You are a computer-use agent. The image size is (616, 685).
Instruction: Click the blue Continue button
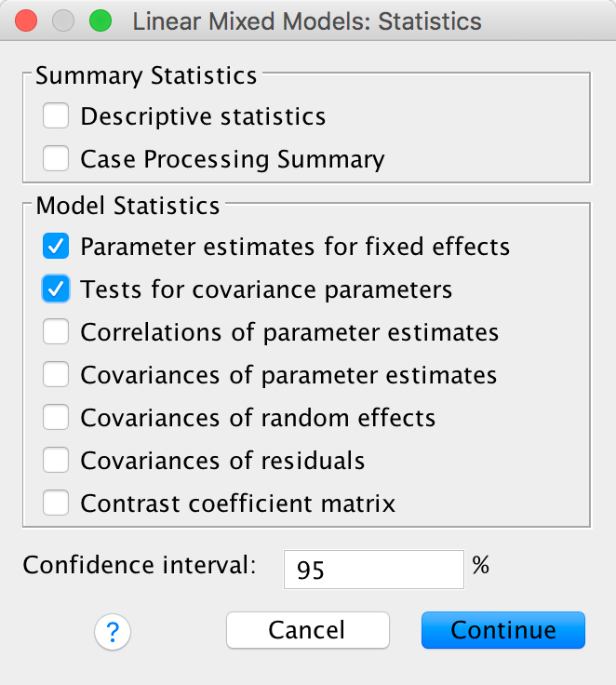pyautogui.click(x=502, y=630)
